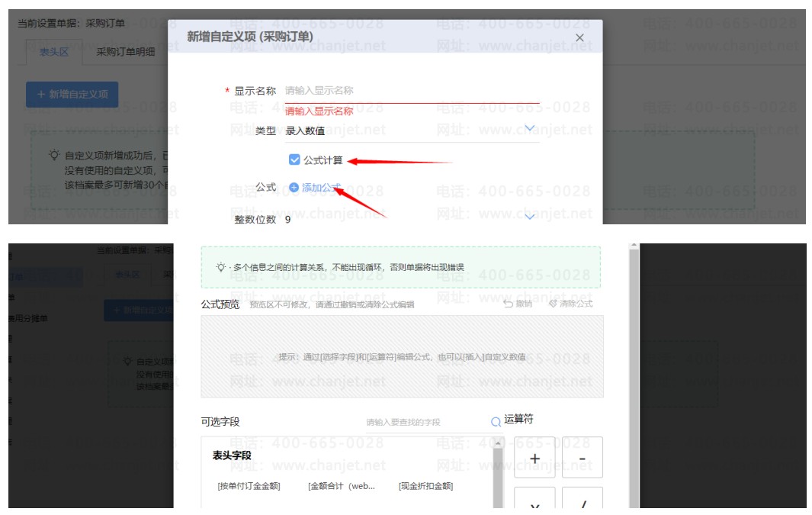
Task: Insert the plus operator
Action: tap(534, 458)
